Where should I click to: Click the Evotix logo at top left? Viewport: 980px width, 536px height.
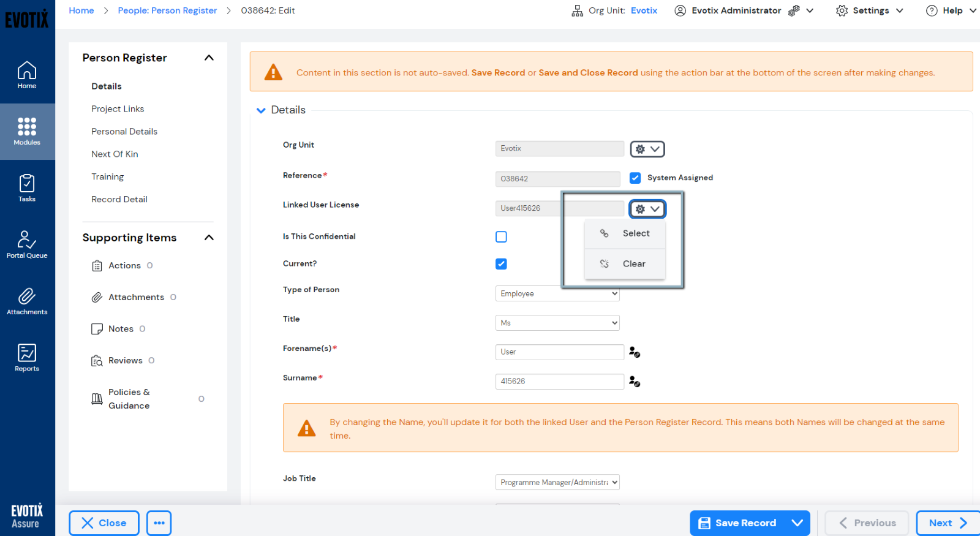pyautogui.click(x=27, y=20)
